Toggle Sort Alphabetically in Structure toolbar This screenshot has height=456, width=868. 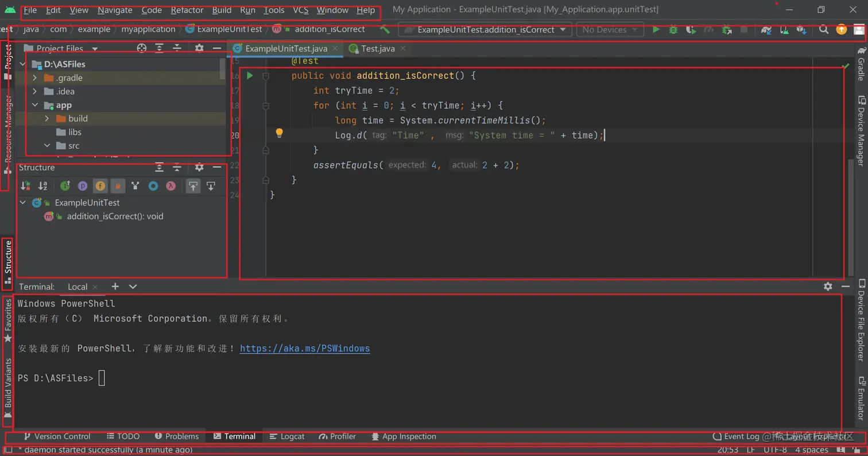42,186
